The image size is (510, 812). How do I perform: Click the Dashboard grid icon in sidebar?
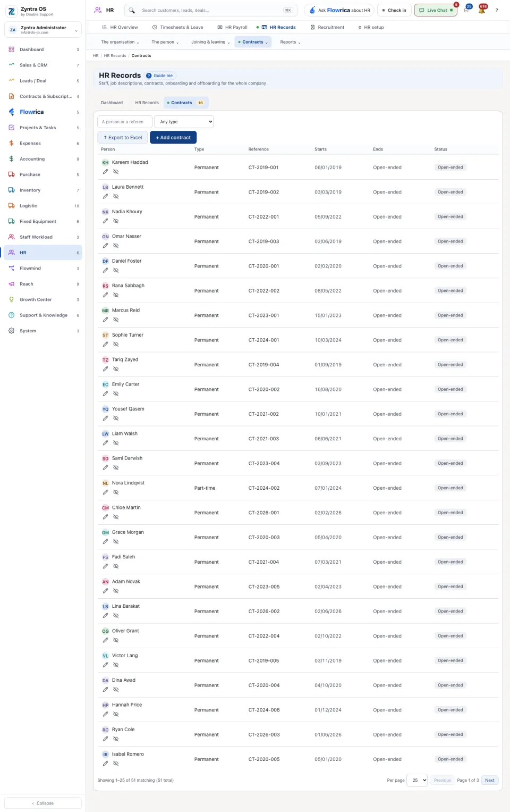12,49
